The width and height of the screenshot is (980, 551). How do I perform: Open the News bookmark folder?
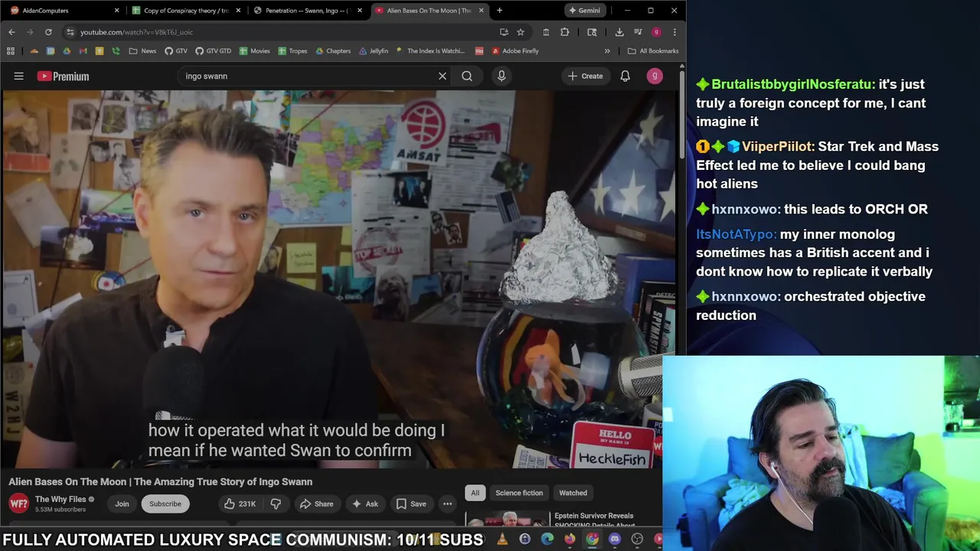click(x=142, y=51)
